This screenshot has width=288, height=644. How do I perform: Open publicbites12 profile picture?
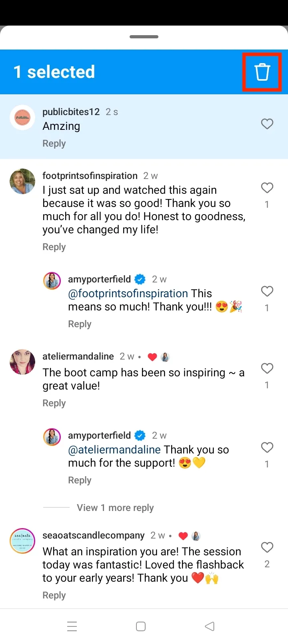[x=22, y=117]
